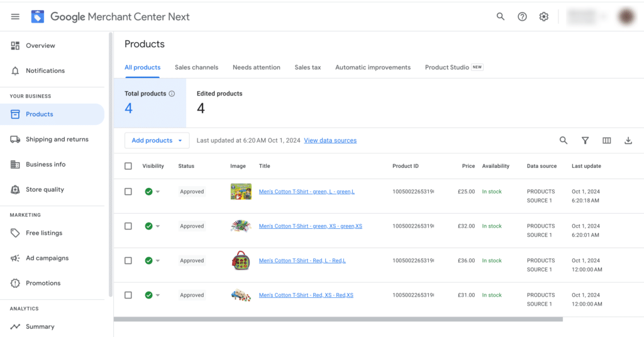
Task: Click In stock for the £31.00 row
Action: [492, 295]
